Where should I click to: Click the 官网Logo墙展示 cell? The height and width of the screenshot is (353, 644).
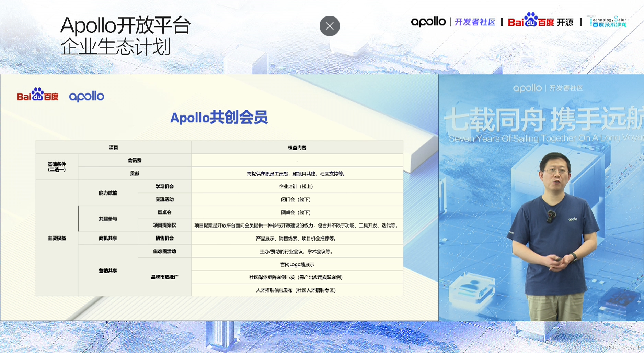coord(297,265)
